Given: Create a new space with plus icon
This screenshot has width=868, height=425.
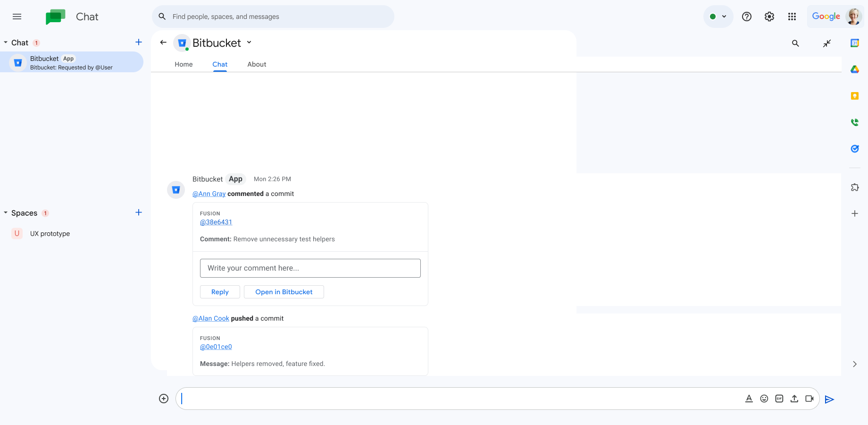Looking at the screenshot, I should tap(139, 212).
